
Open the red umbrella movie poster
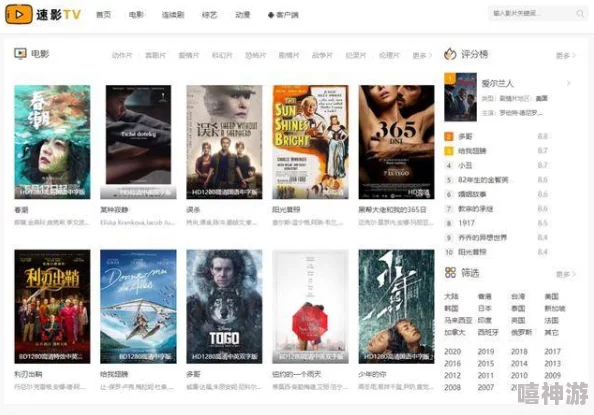(310, 306)
